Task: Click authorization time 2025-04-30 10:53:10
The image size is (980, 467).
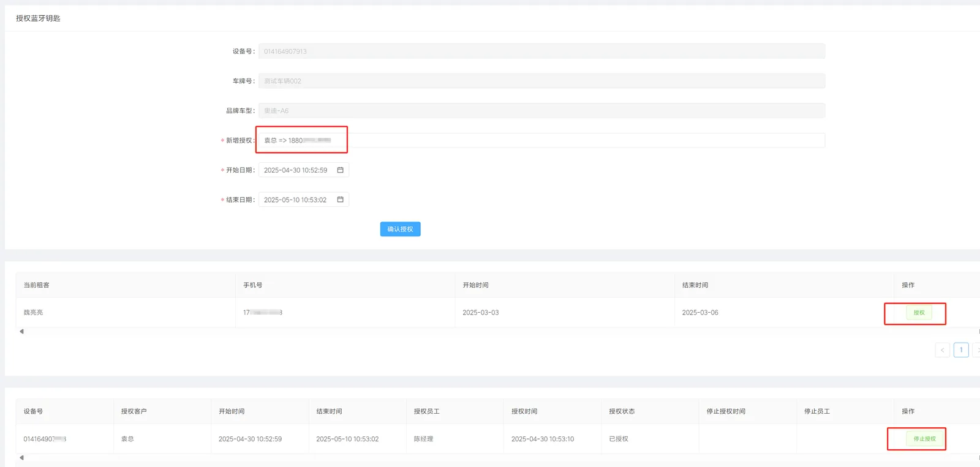Action: [543, 439]
